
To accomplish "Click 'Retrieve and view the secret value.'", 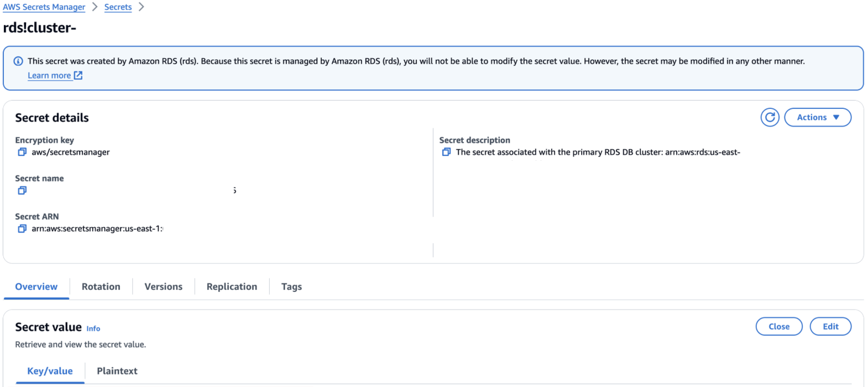I will [81, 344].
